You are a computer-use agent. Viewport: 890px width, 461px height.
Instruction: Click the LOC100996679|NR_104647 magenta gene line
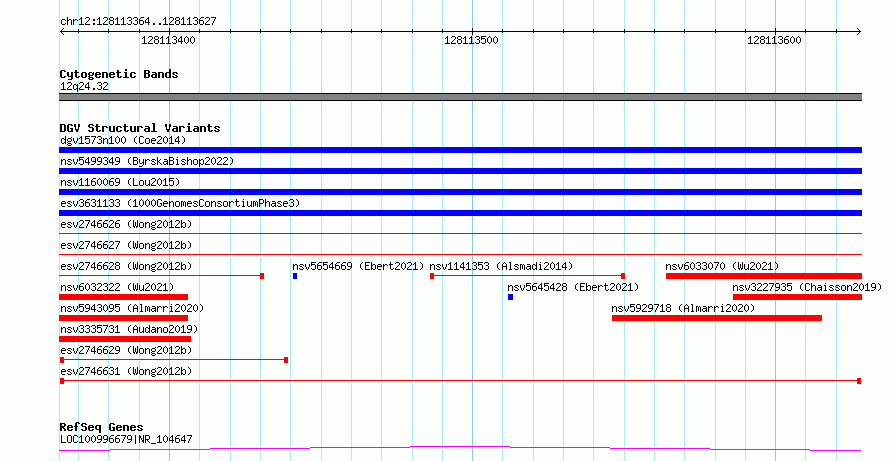(460, 449)
